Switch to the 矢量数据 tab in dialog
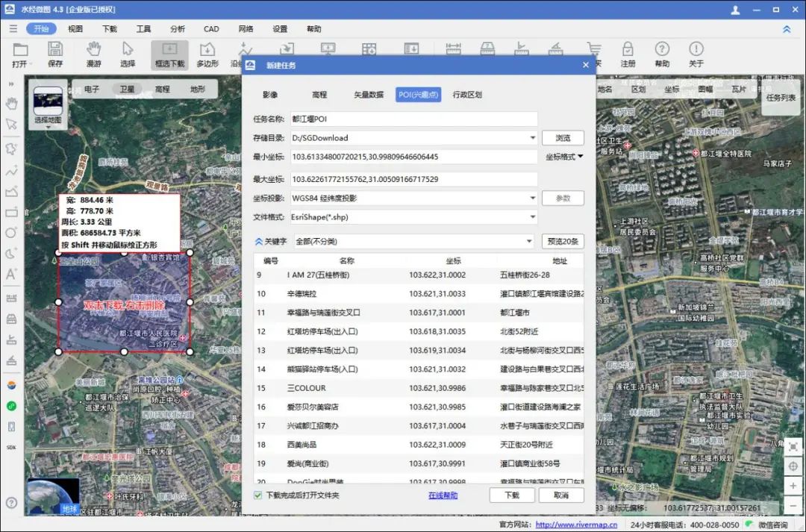Screen dimensions: 806x532 coord(369,95)
